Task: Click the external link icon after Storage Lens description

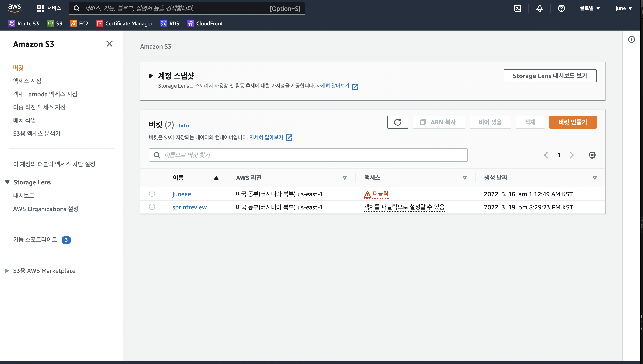Action: click(x=355, y=87)
